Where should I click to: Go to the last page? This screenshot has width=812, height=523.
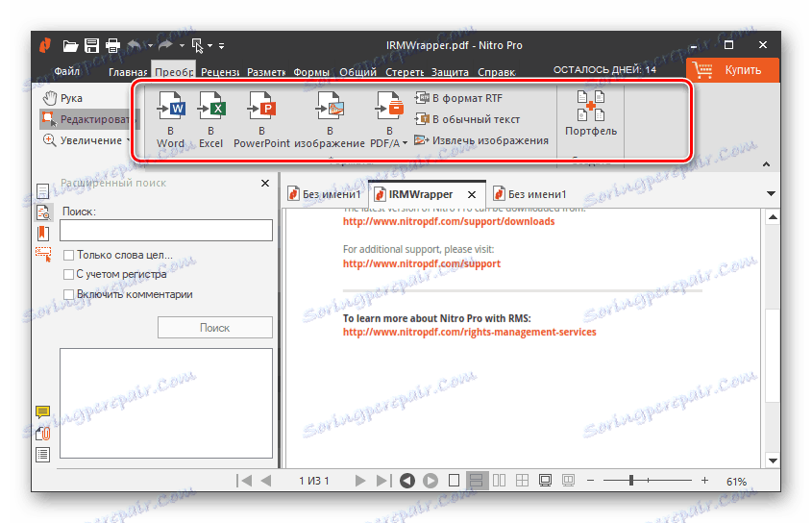pyautogui.click(x=383, y=481)
